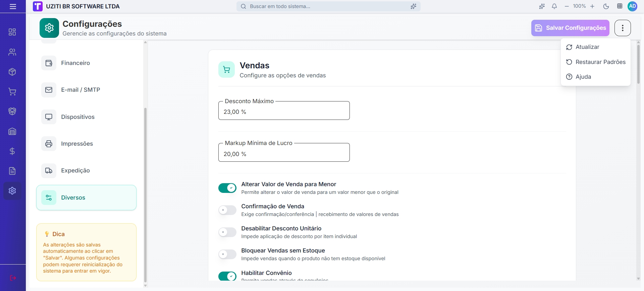Image resolution: width=644 pixels, height=291 pixels.
Task: Select the Diversos settings section
Action: click(x=86, y=198)
